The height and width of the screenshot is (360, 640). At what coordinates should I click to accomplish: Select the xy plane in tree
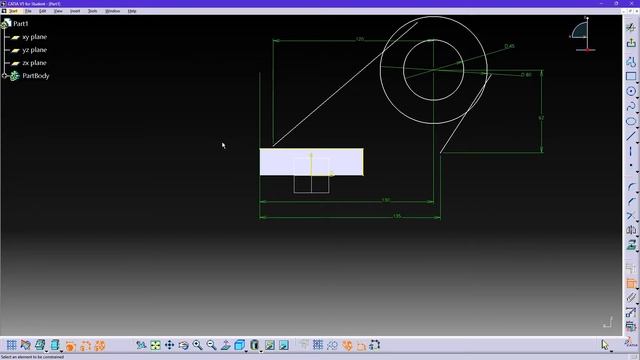(x=34, y=37)
